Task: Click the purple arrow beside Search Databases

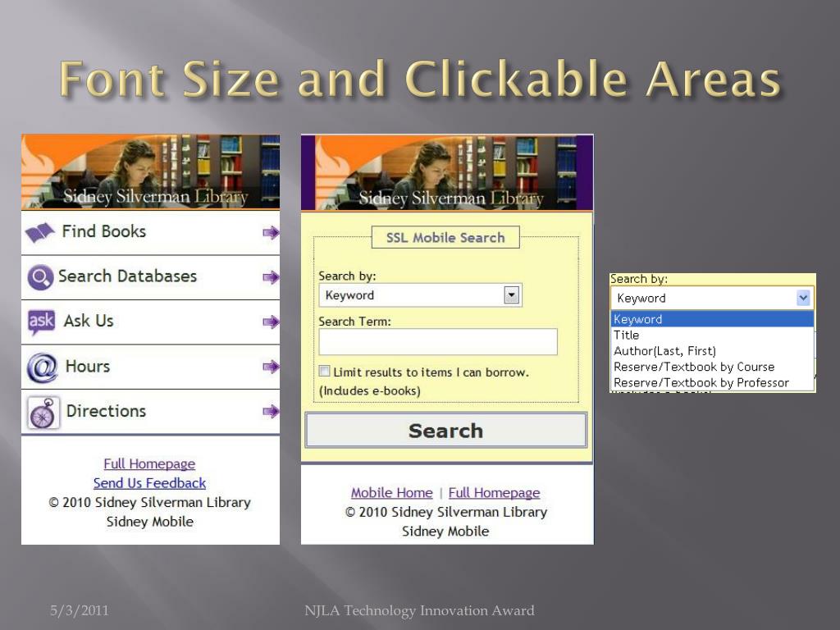Action: [271, 277]
